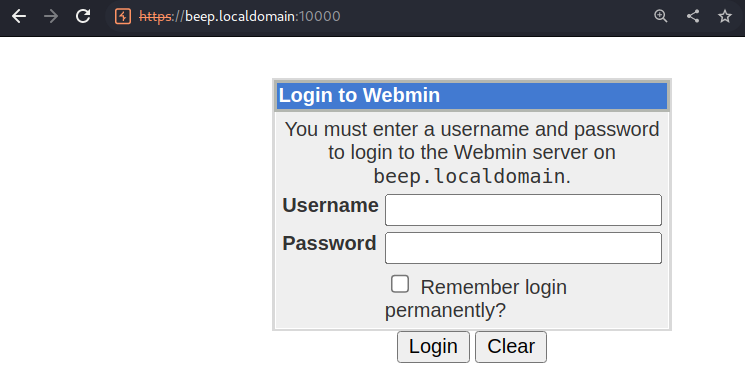Screen dimensions: 745x367
Task: Click the "Remember login permanently?" label text
Action: [476, 299]
